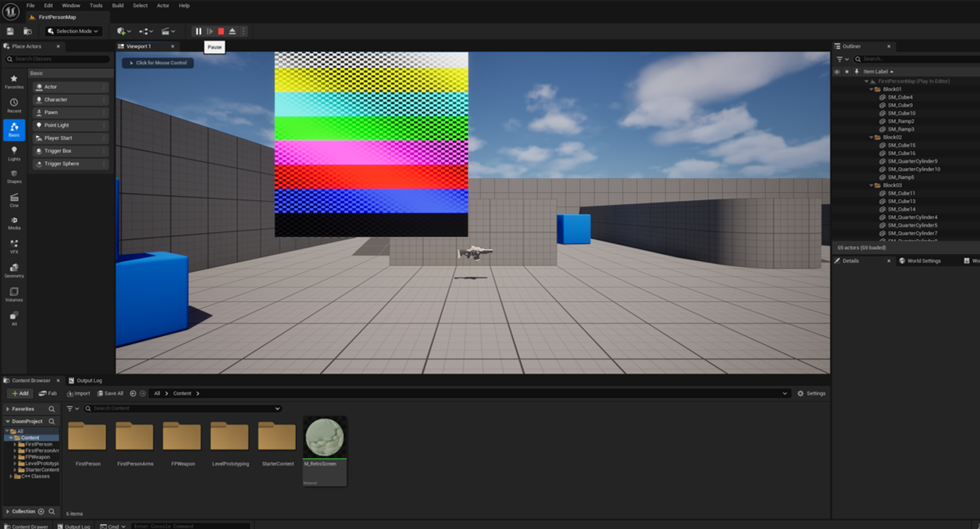980x529 pixels.
Task: Open the Add content quick menu
Action: pyautogui.click(x=123, y=31)
